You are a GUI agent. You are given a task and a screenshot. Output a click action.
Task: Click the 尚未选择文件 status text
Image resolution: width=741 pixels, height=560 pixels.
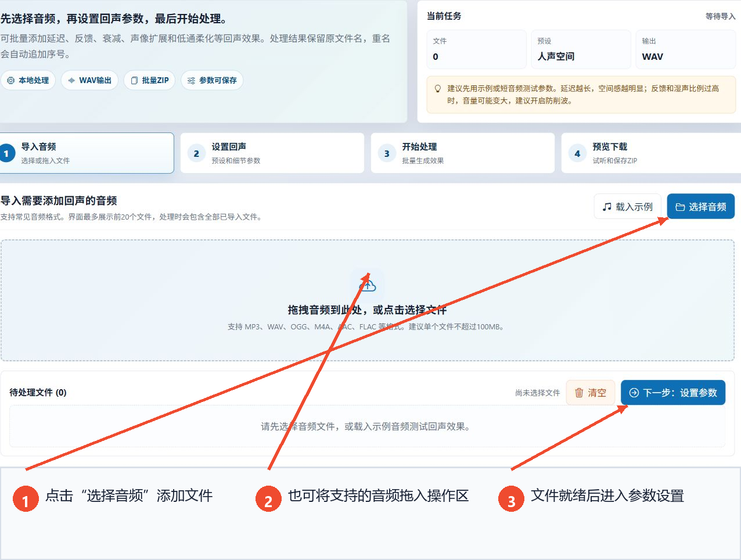pos(537,393)
